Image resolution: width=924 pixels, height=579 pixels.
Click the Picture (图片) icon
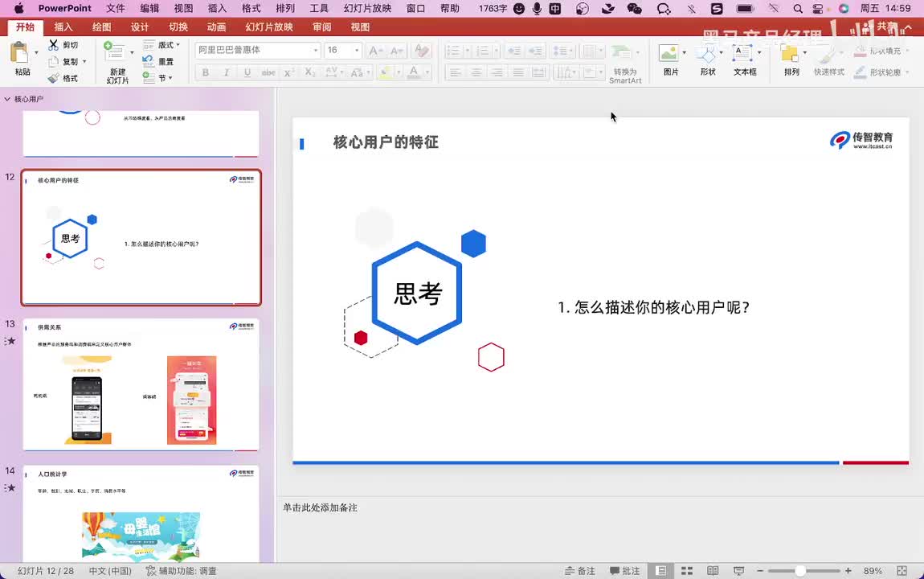click(668, 52)
